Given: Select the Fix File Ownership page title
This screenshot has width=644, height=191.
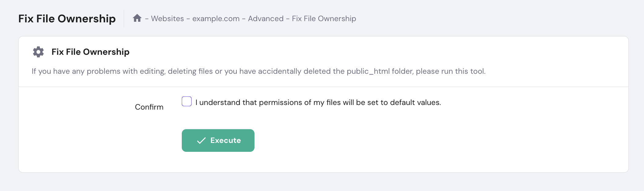Looking at the screenshot, I should (67, 18).
